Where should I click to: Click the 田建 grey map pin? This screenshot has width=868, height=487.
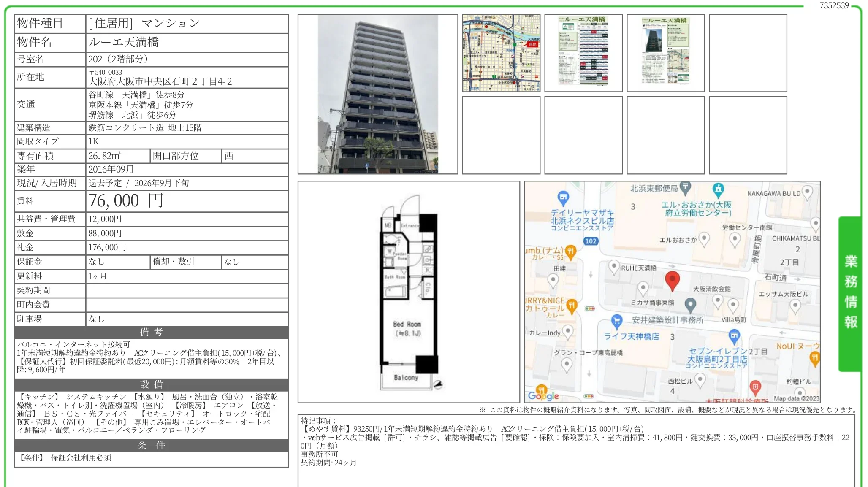[553, 280]
